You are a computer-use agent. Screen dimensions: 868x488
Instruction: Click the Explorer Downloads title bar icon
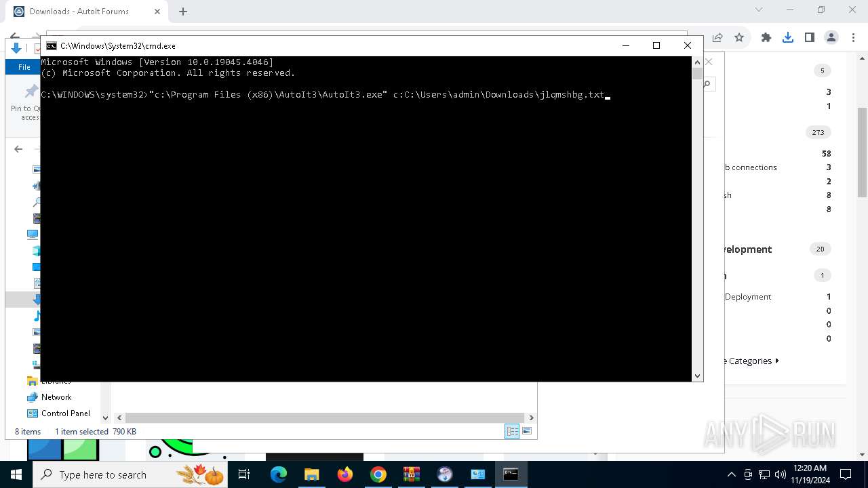[16, 48]
